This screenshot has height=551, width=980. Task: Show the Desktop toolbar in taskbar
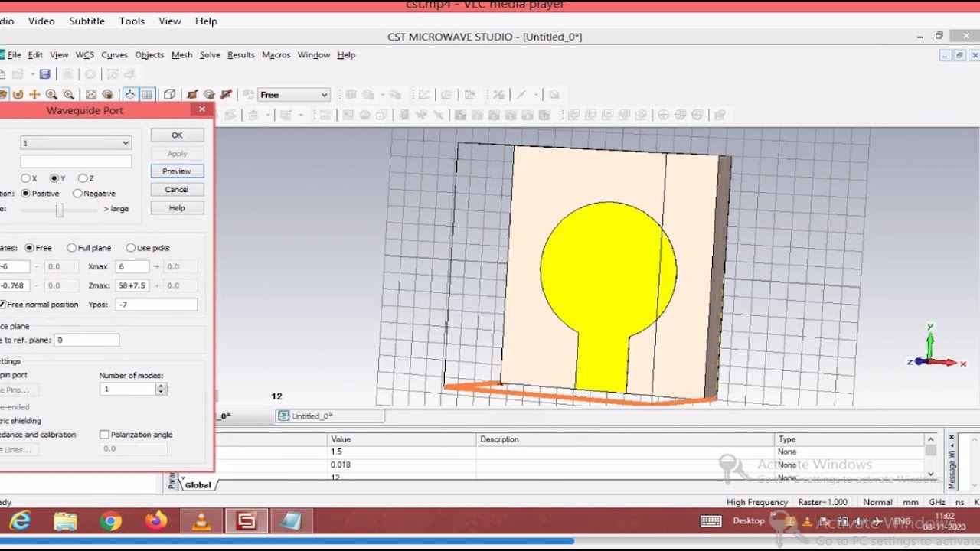[x=749, y=521]
